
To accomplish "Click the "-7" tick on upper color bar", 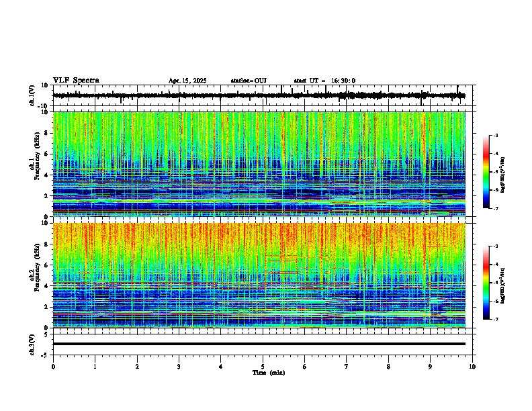I will [x=496, y=208].
